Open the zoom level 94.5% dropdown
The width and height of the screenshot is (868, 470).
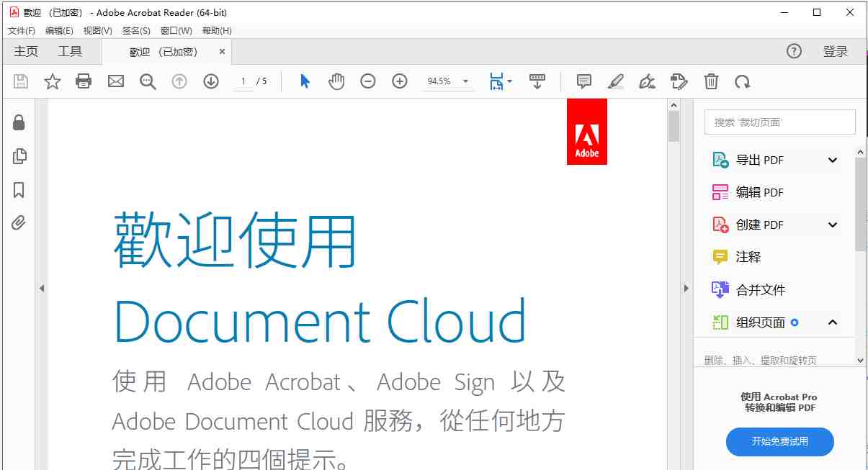465,81
